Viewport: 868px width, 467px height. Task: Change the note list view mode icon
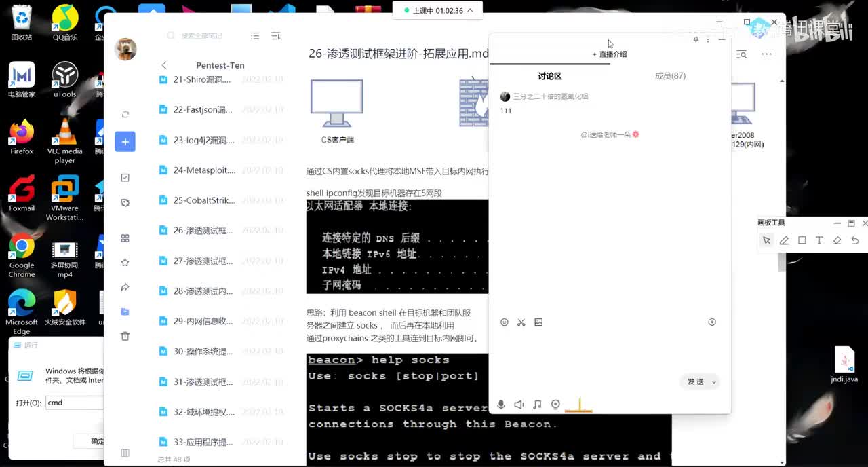click(x=255, y=35)
